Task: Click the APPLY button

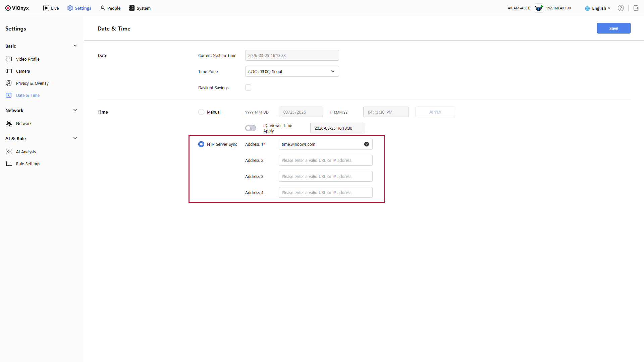Action: click(435, 112)
